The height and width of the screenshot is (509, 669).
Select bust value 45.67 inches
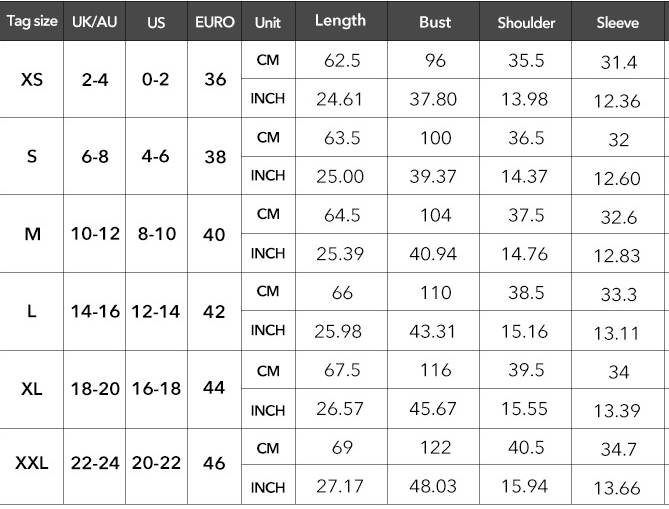tap(433, 409)
